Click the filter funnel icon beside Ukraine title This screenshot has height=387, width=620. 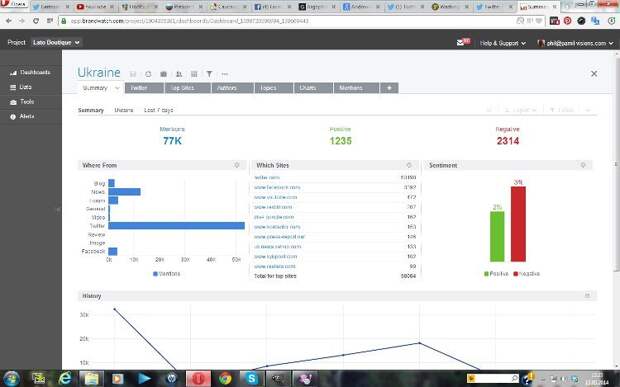[x=209, y=74]
